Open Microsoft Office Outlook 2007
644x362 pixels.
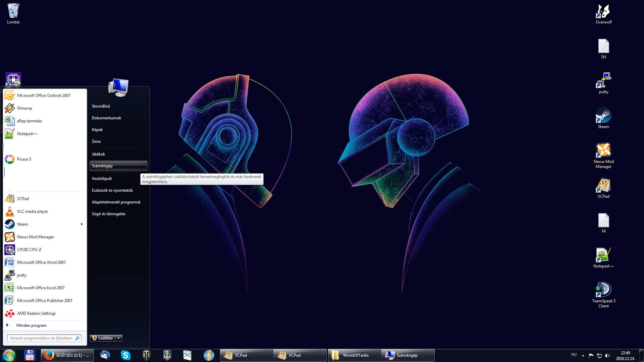click(45, 96)
